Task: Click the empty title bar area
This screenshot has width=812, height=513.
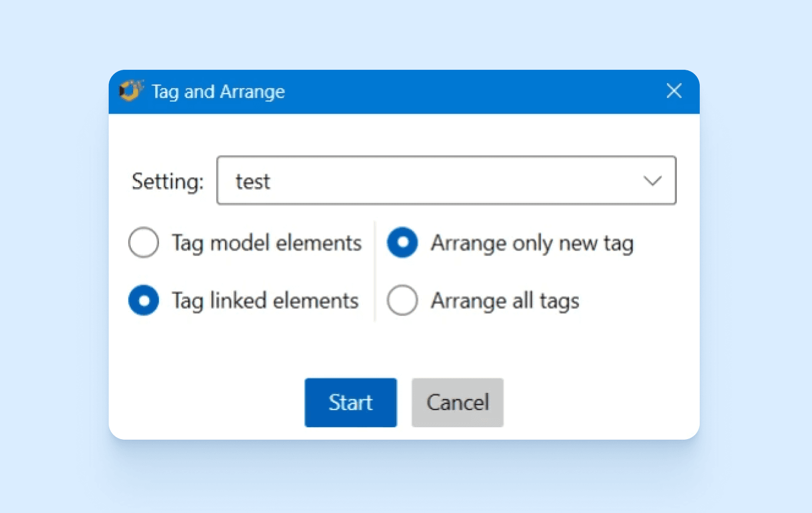Action: click(461, 91)
